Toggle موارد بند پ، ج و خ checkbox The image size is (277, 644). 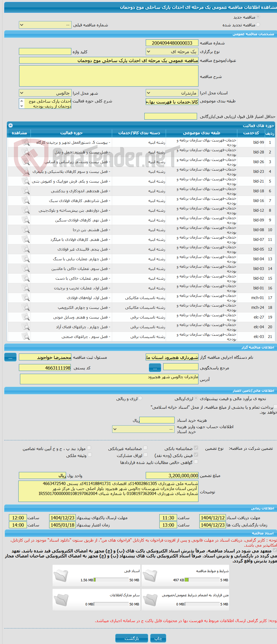click(89, 448)
